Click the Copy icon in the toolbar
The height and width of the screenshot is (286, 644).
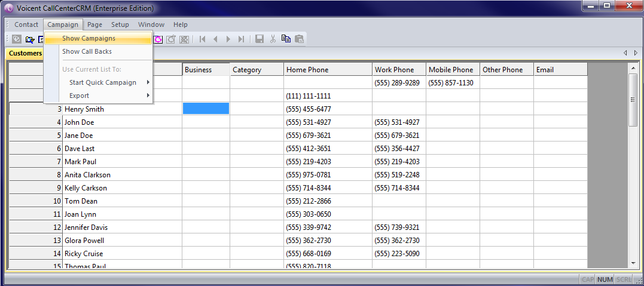pos(286,39)
